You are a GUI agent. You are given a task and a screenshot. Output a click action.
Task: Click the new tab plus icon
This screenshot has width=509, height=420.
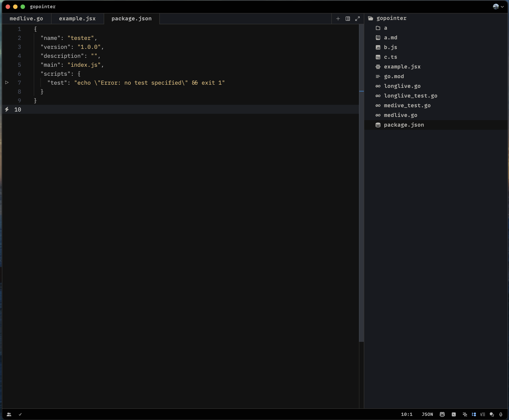pyautogui.click(x=338, y=19)
